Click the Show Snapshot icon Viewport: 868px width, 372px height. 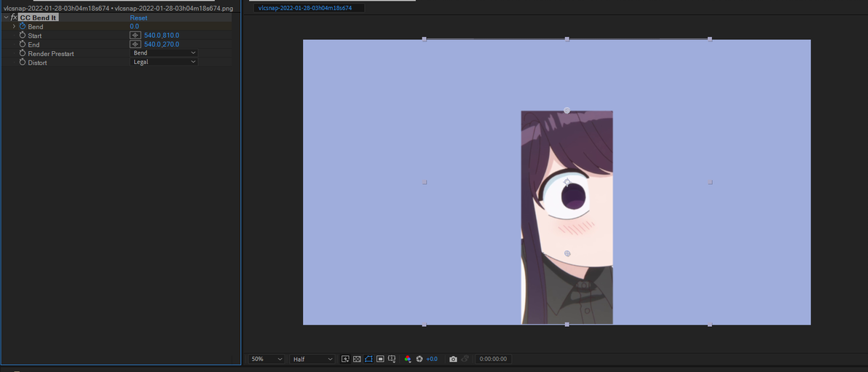tap(465, 360)
